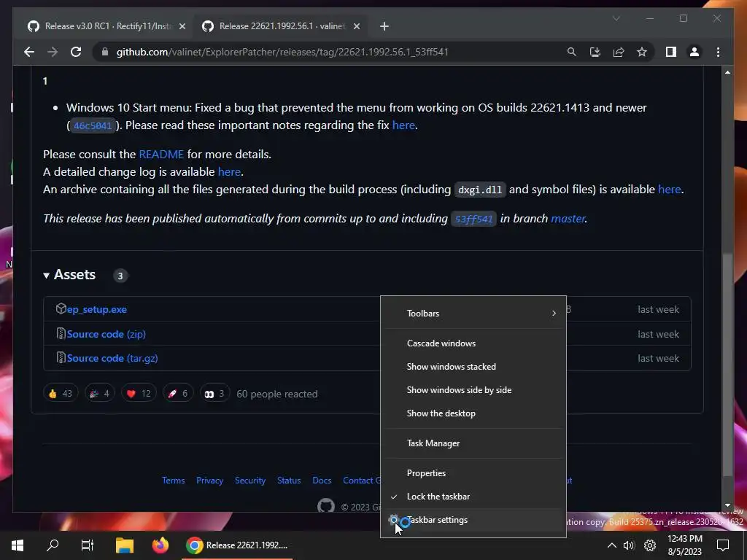
Task: Open the Status footer link
Action: pyautogui.click(x=289, y=481)
